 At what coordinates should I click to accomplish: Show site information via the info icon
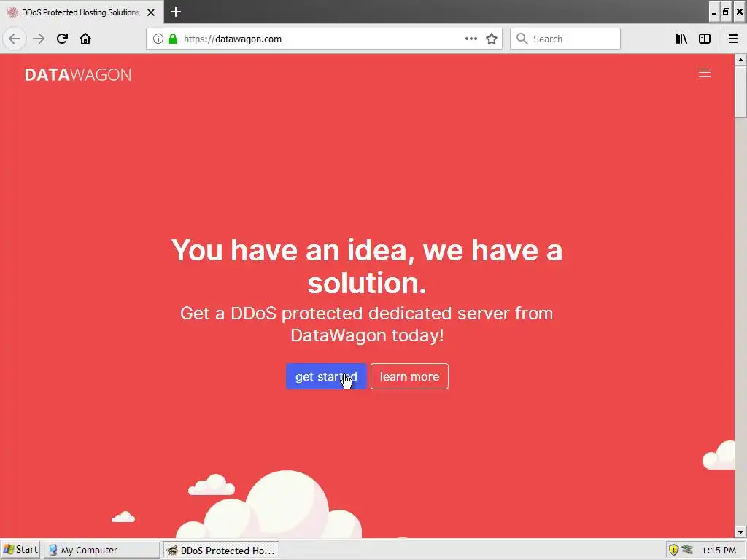[x=158, y=39]
